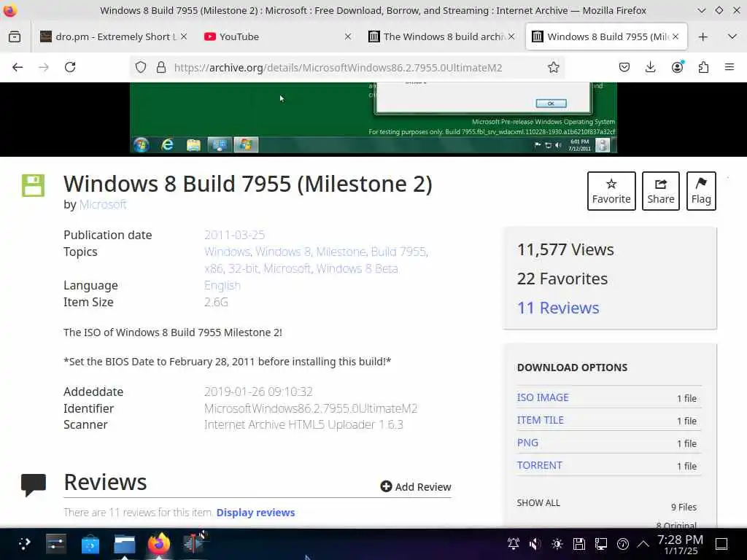Expand hidden system tray icons
747x560 pixels.
click(643, 544)
